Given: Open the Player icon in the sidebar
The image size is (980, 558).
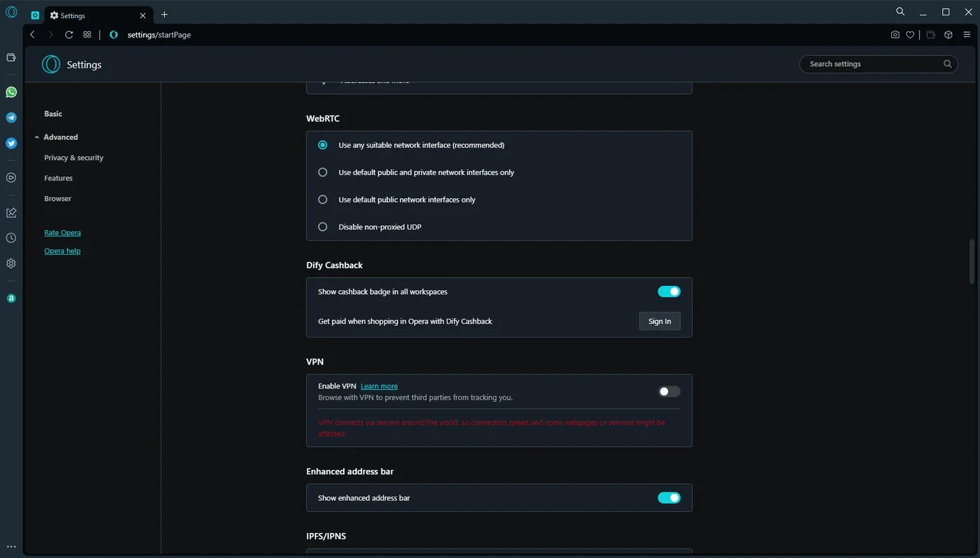Looking at the screenshot, I should (11, 178).
